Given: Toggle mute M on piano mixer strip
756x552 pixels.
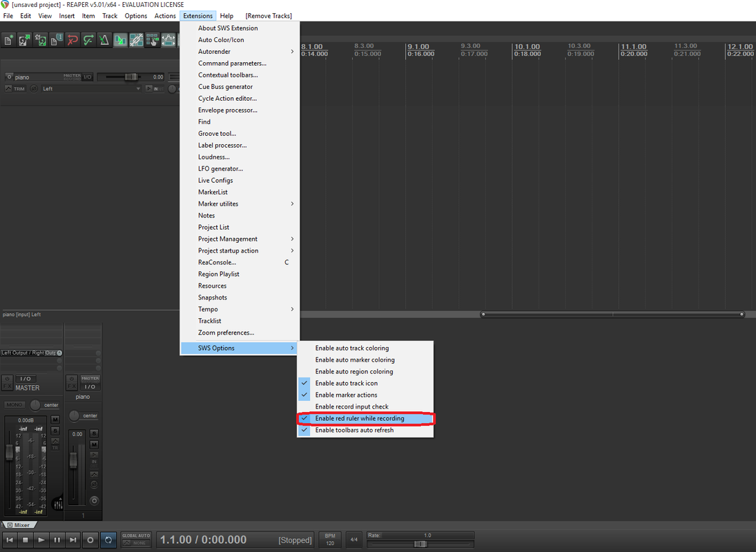Looking at the screenshot, I should click(x=94, y=444).
